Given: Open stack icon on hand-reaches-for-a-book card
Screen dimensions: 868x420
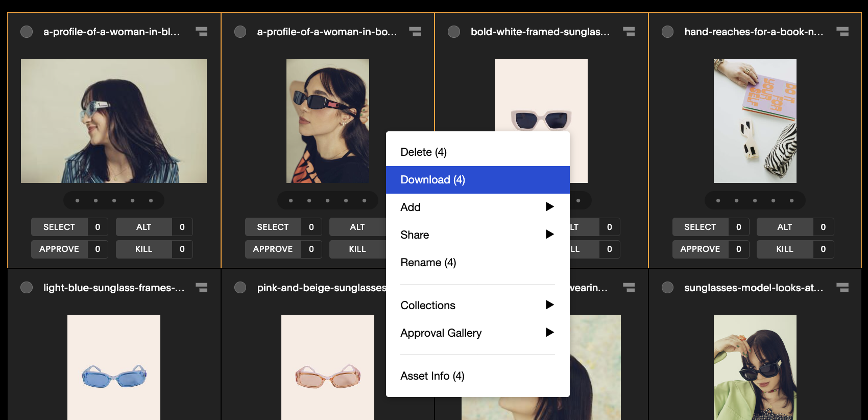Looking at the screenshot, I should (842, 32).
